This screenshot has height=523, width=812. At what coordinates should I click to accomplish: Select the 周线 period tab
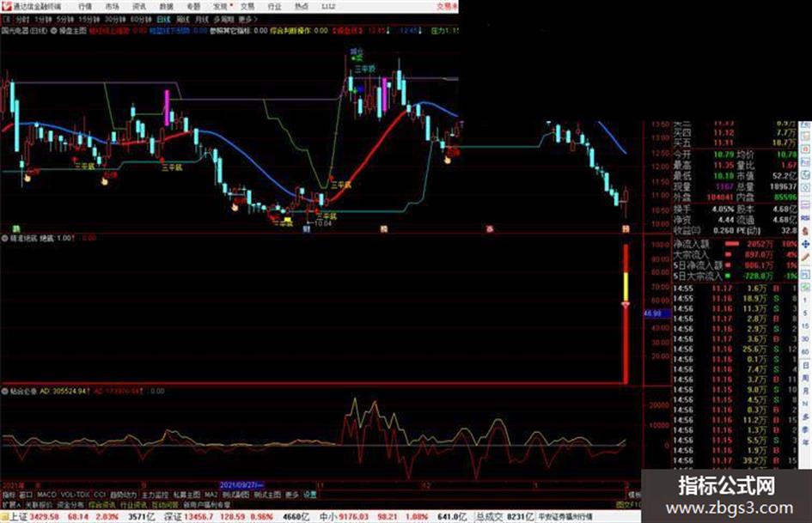tap(183, 19)
